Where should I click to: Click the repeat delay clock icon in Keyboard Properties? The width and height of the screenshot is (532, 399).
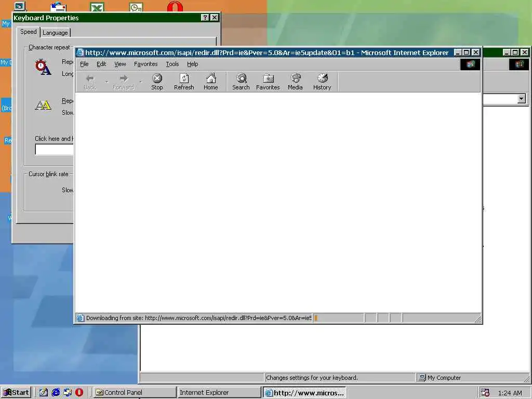pyautogui.click(x=43, y=67)
